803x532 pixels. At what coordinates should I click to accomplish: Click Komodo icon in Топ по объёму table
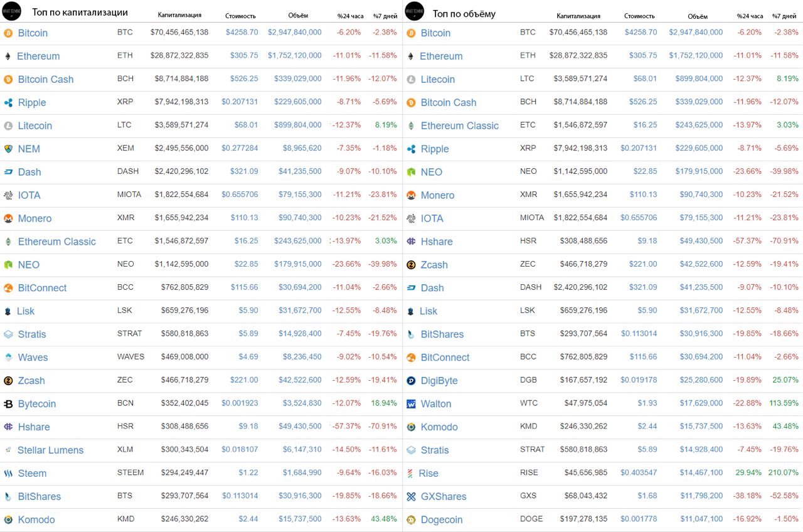(x=411, y=427)
